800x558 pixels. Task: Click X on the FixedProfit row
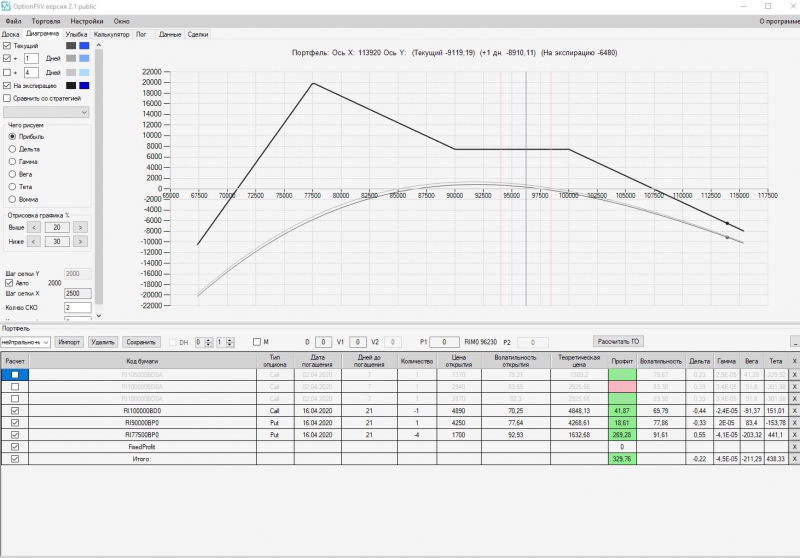point(794,447)
